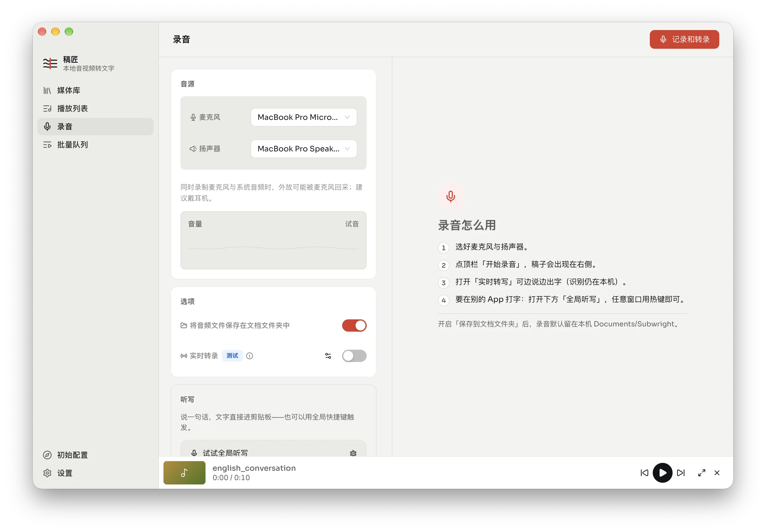This screenshot has width=766, height=532.
Task: Enable the 实时转录 switch
Action: click(354, 356)
